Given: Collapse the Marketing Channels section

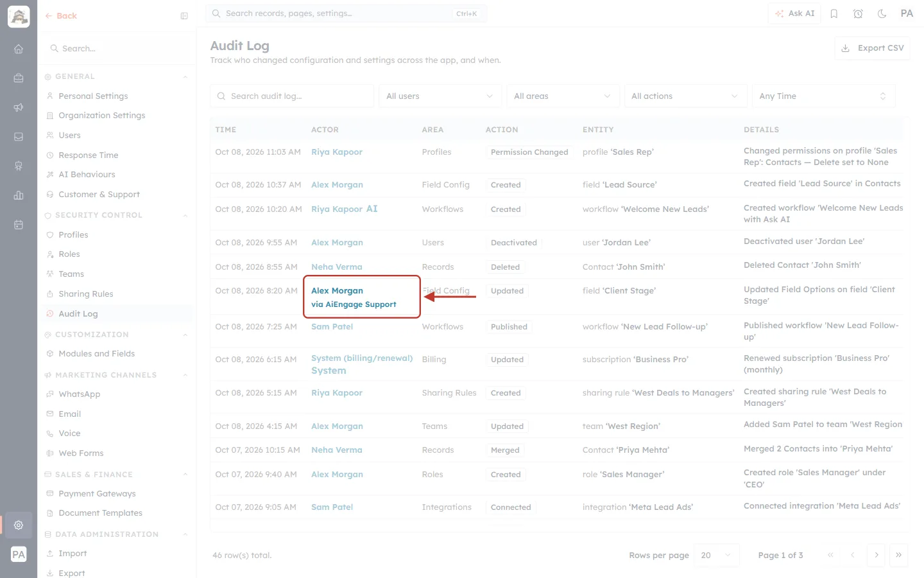Looking at the screenshot, I should point(185,376).
